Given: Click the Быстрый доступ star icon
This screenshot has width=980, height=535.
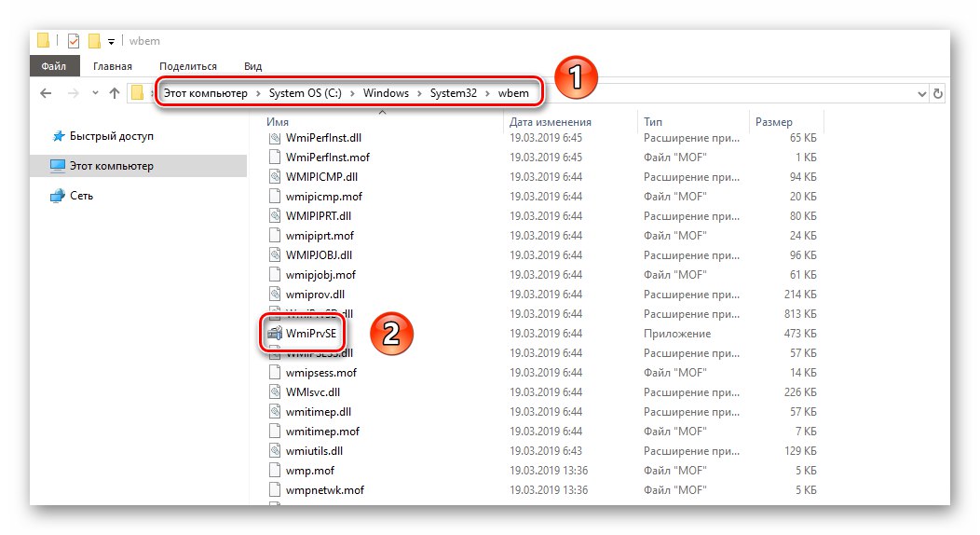Looking at the screenshot, I should click(58, 136).
